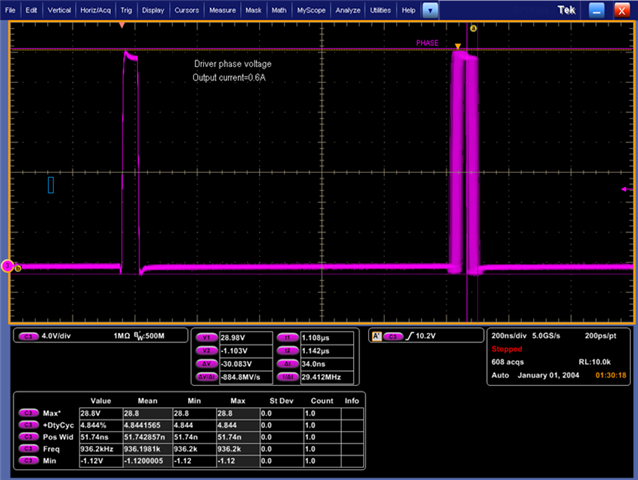Click the t2 value 1.142µs field
The image size is (638, 480).
coord(327,351)
